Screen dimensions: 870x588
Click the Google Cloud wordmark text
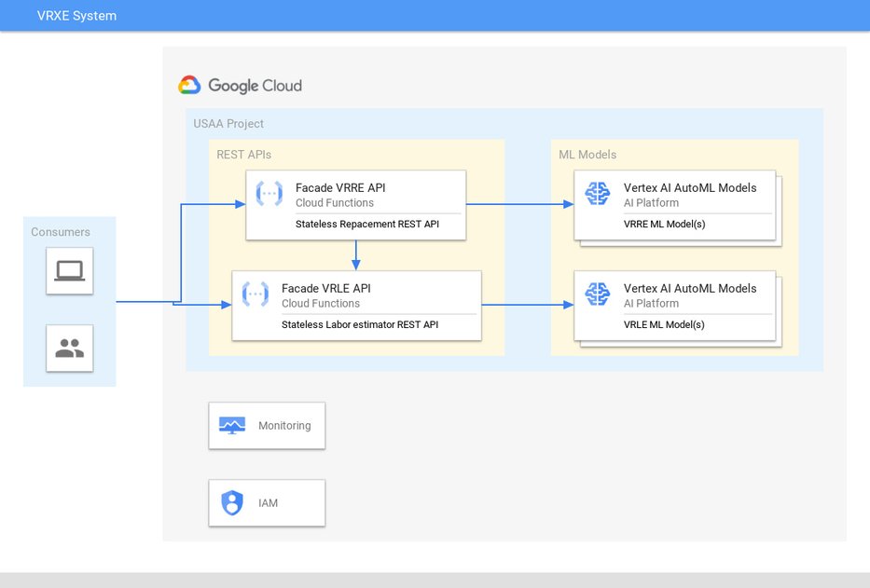pos(255,86)
